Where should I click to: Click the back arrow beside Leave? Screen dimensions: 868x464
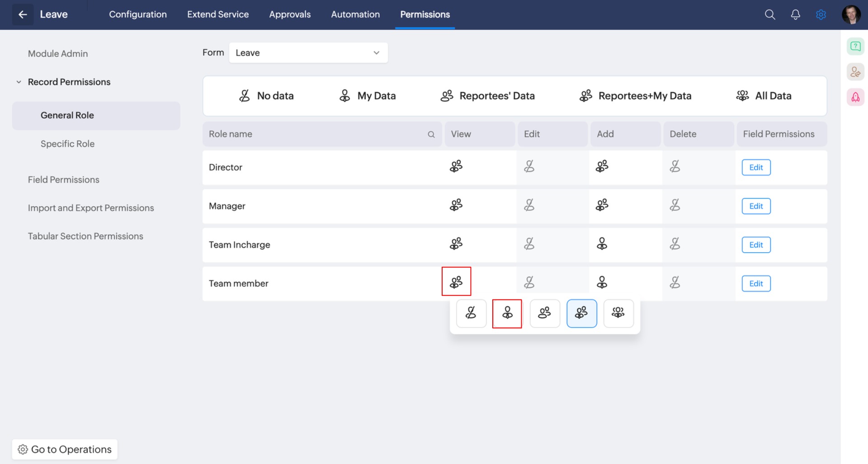[22, 14]
